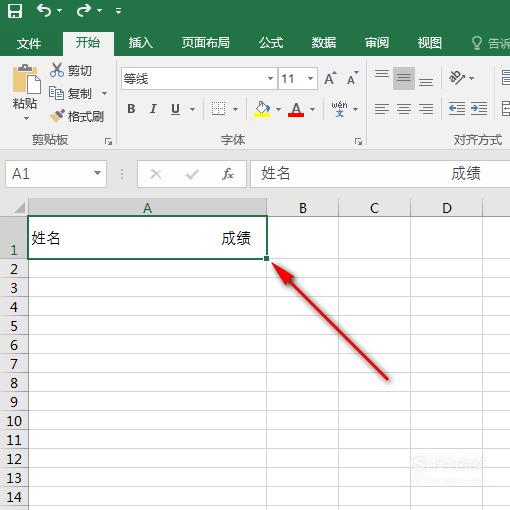Click the Save icon in quick access toolbar

tap(15, 11)
